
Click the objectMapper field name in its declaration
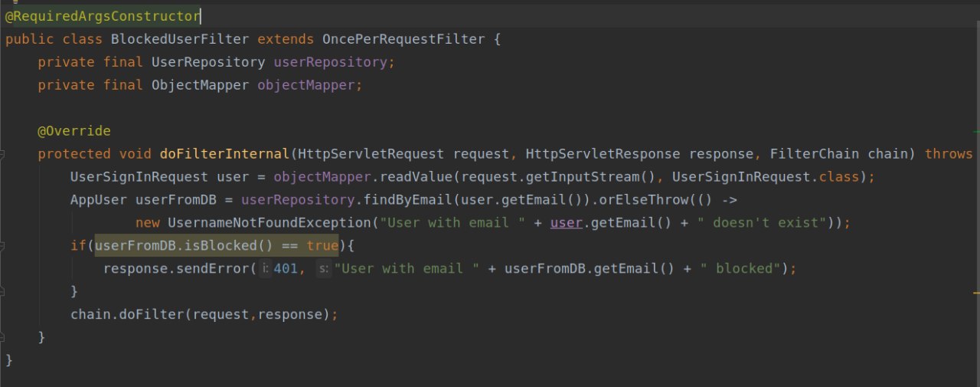click(306, 85)
